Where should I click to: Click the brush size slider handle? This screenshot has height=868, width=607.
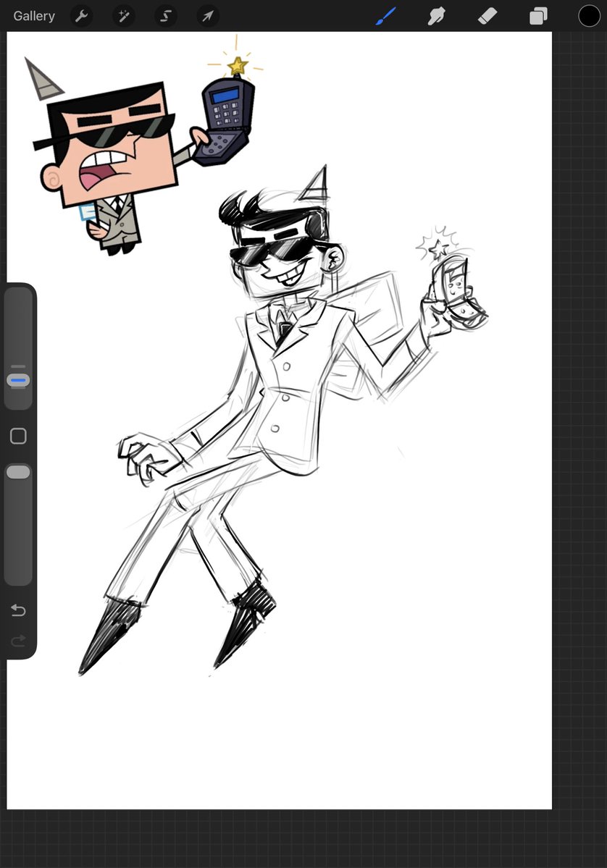tap(18, 380)
